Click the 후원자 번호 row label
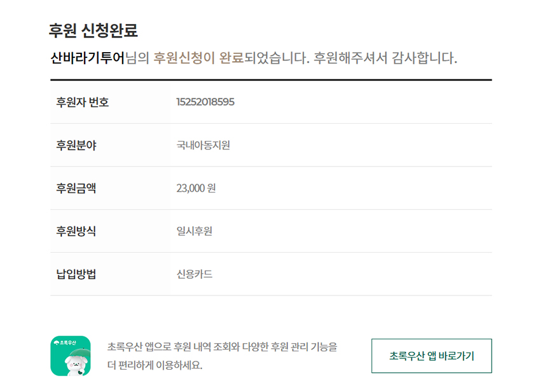547x392 pixels. coord(83,102)
